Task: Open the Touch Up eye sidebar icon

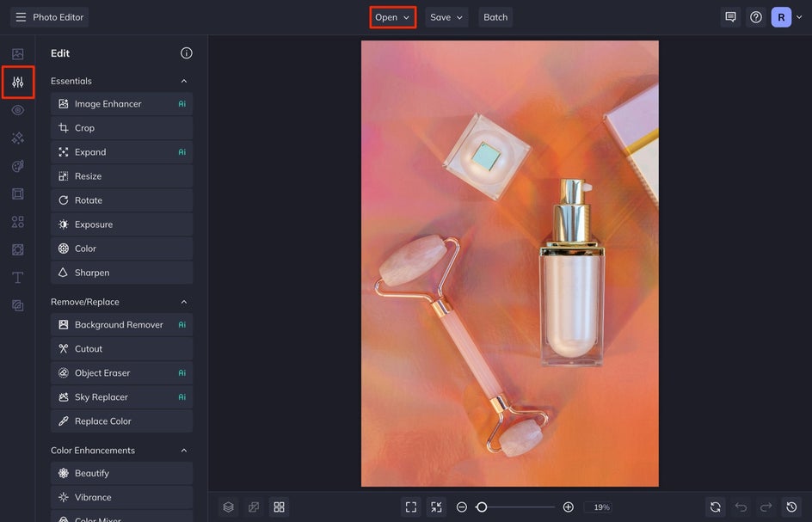Action: pos(17,110)
